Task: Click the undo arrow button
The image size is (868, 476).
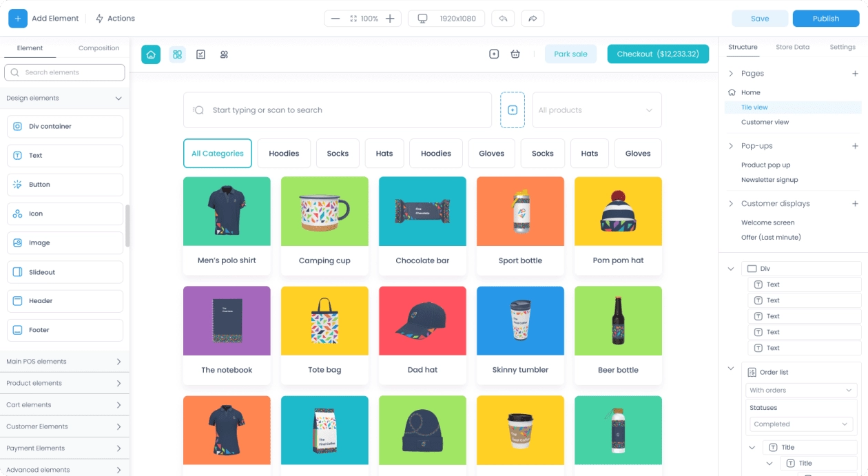Action: [503, 19]
